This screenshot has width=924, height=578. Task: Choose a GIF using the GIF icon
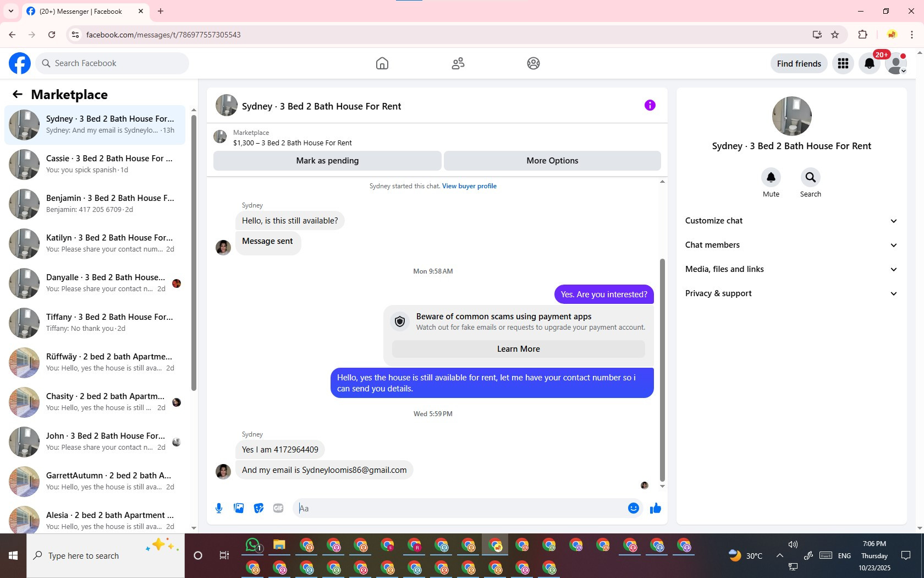point(278,508)
